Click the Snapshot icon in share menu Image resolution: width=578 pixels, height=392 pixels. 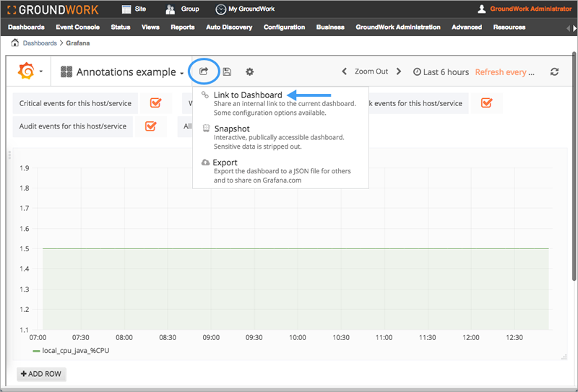[207, 129]
